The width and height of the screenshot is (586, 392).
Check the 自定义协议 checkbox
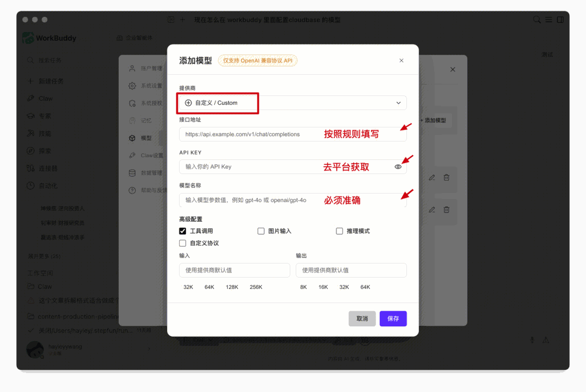[x=182, y=243]
